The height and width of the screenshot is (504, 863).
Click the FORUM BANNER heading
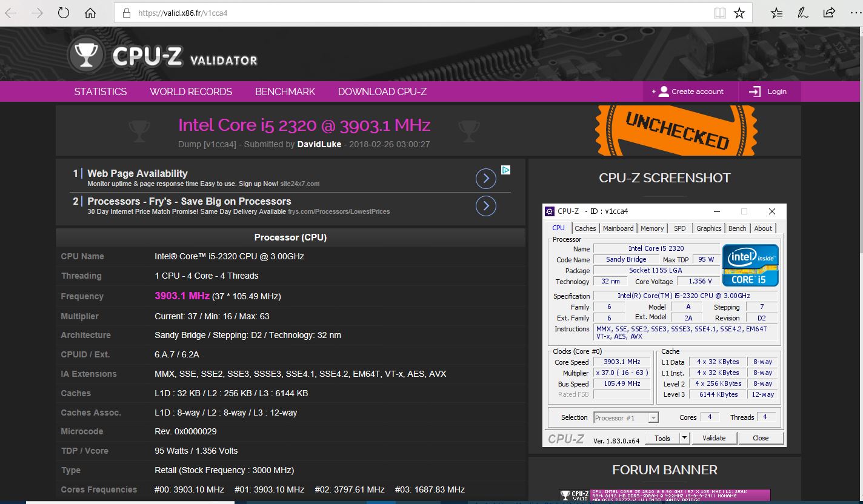665,470
